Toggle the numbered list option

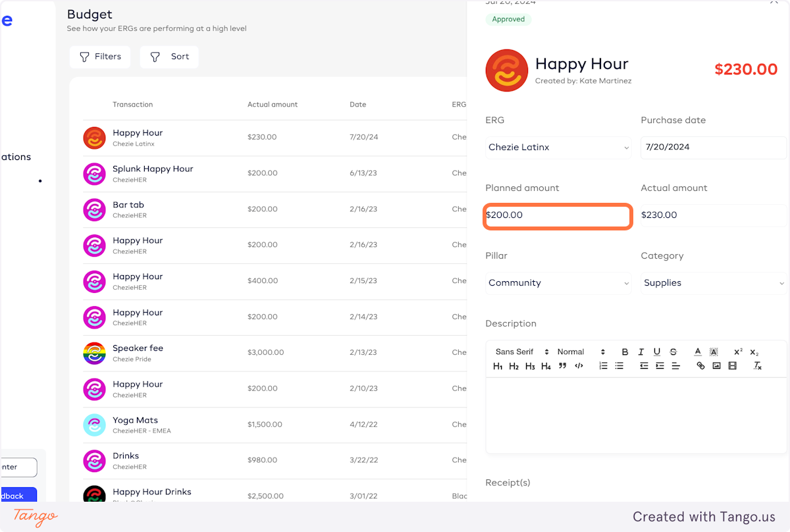click(603, 366)
